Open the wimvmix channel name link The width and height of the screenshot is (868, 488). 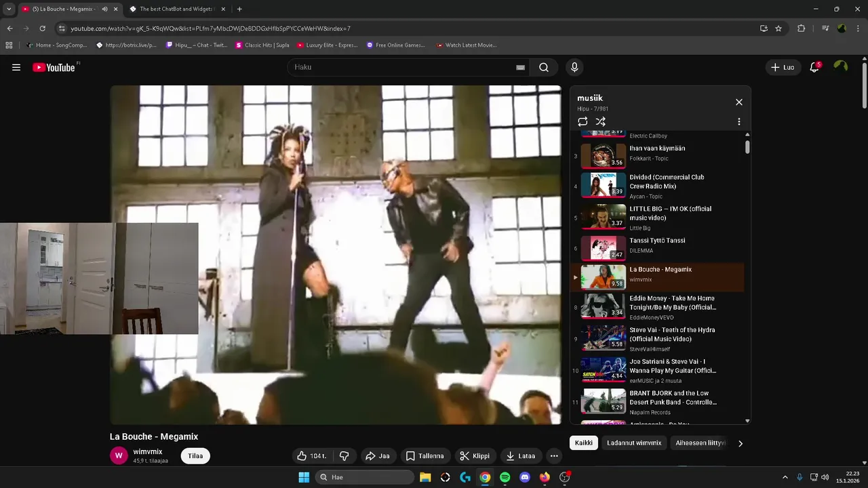pos(148,451)
